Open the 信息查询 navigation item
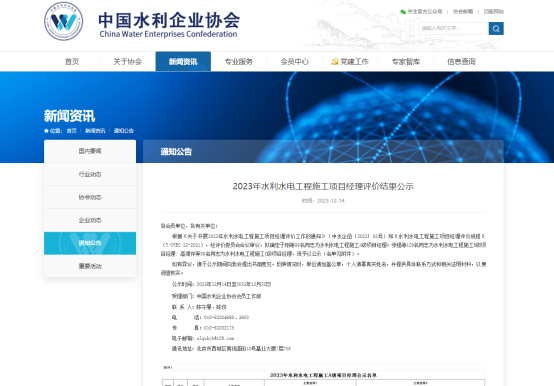The height and width of the screenshot is (386, 554). pos(461,62)
